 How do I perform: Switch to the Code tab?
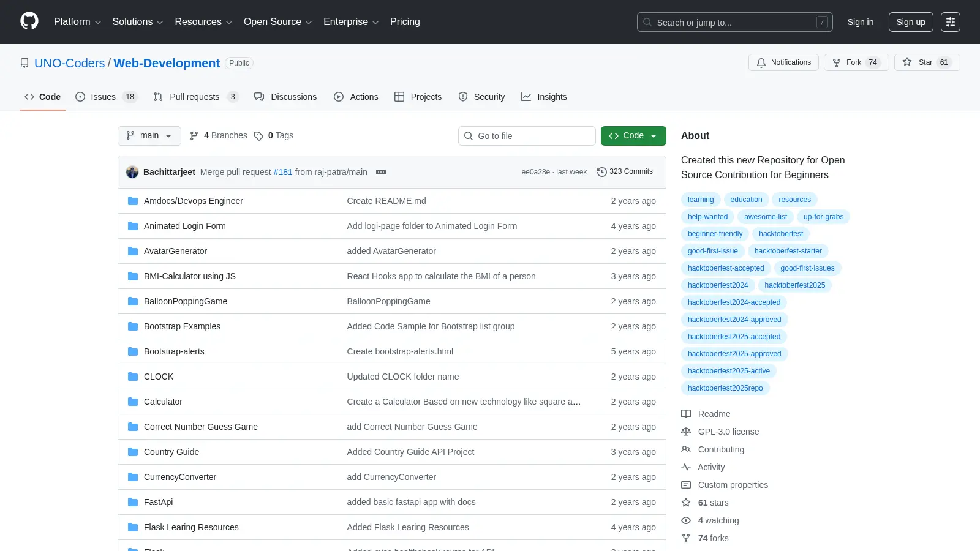point(43,97)
